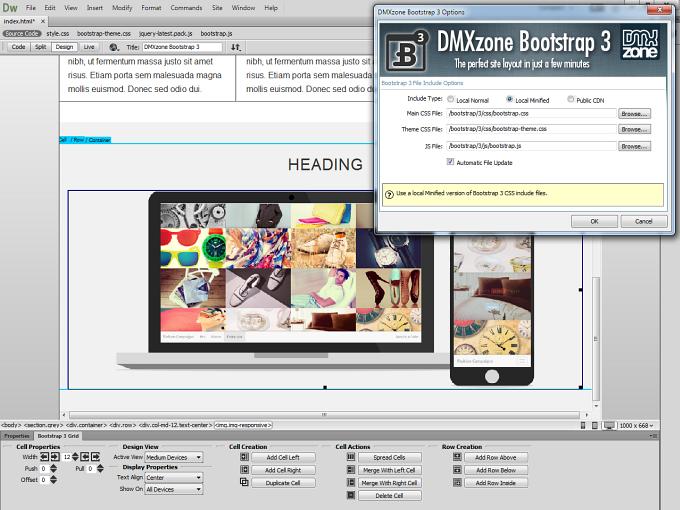Open the panel options menu icon
This screenshot has height=510, width=680.
[654, 436]
